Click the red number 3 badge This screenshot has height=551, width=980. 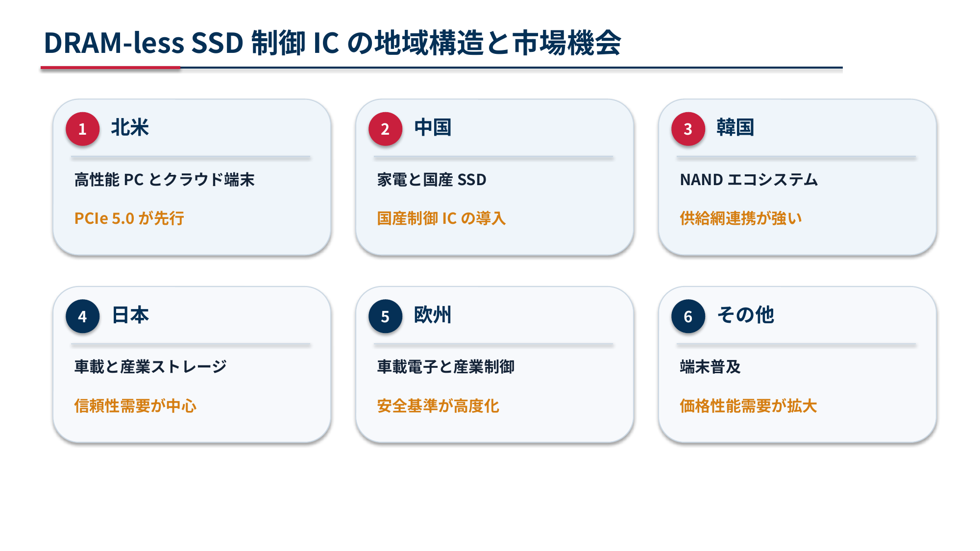688,129
